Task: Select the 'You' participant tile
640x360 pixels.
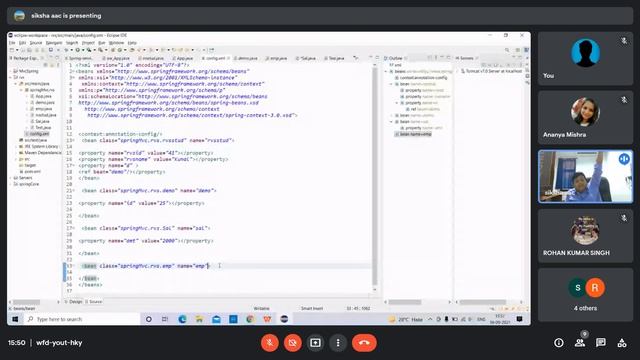Action: tap(585, 59)
